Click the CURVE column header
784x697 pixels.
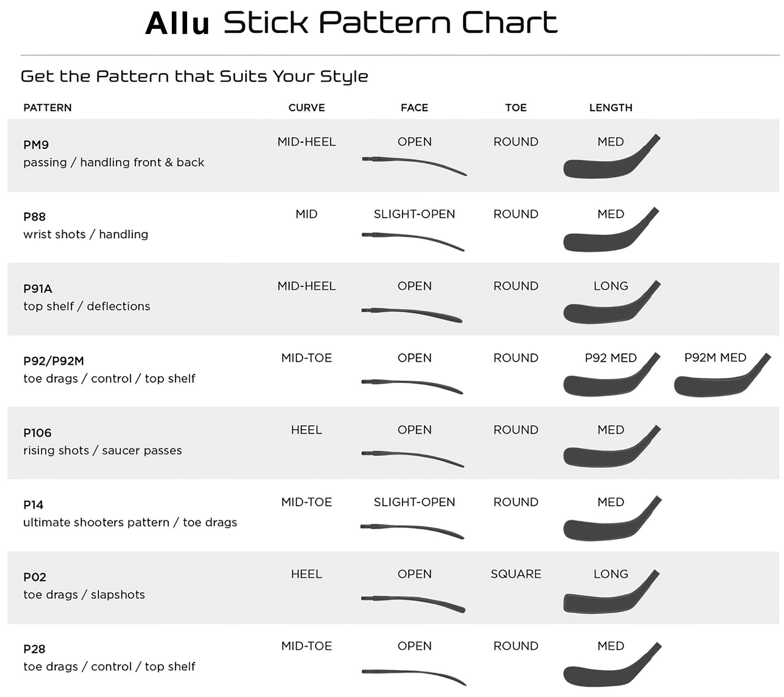point(307,107)
